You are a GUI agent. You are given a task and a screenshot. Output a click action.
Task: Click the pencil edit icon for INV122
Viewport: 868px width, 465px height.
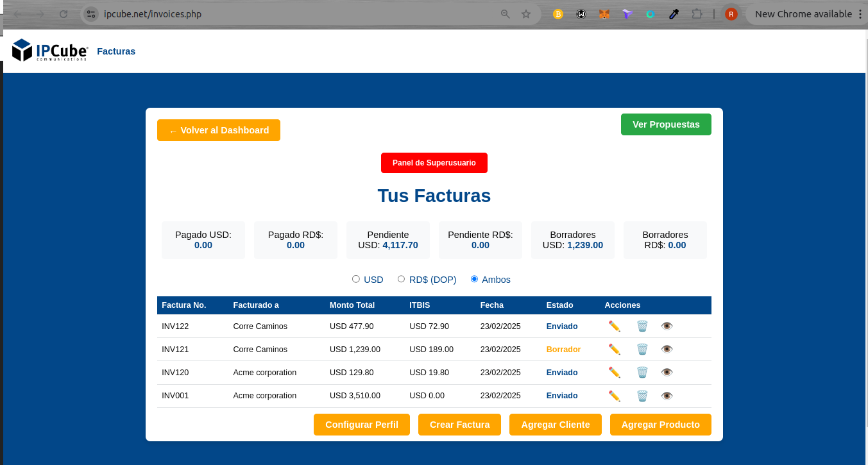614,326
